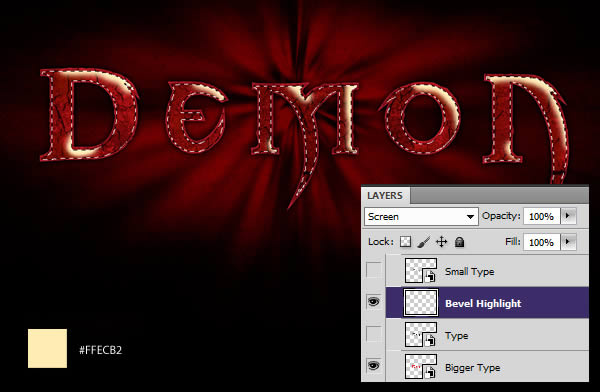Viewport: 600px width, 392px height.
Task: Click the Bevel Highlight layer thumbnail
Action: click(x=421, y=303)
